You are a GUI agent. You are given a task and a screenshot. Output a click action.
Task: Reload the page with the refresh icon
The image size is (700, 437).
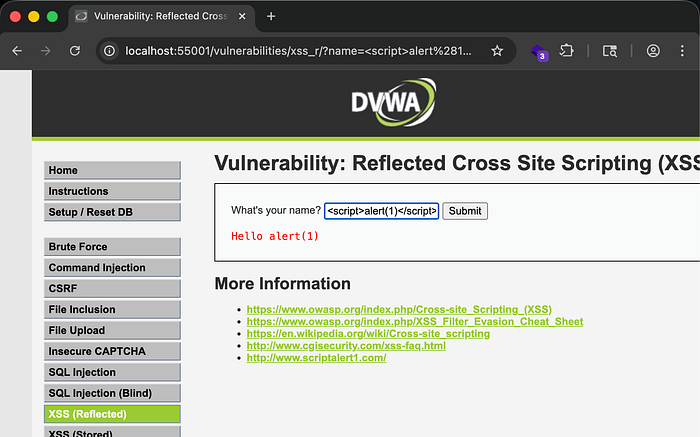(75, 51)
